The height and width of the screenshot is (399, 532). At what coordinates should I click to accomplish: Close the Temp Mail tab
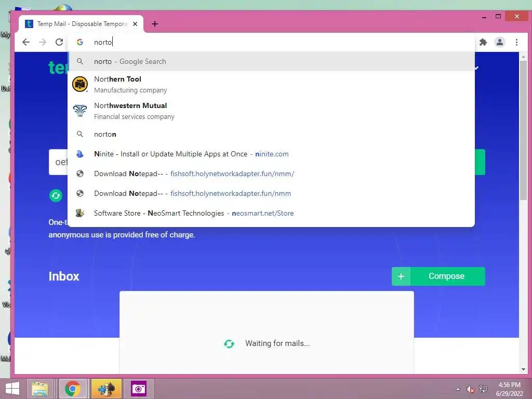click(135, 24)
